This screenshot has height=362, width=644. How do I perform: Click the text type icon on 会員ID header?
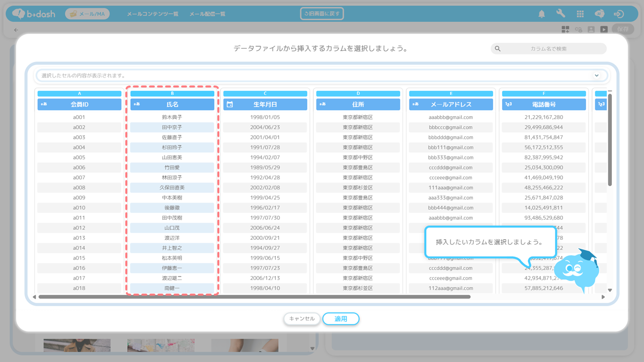(44, 105)
